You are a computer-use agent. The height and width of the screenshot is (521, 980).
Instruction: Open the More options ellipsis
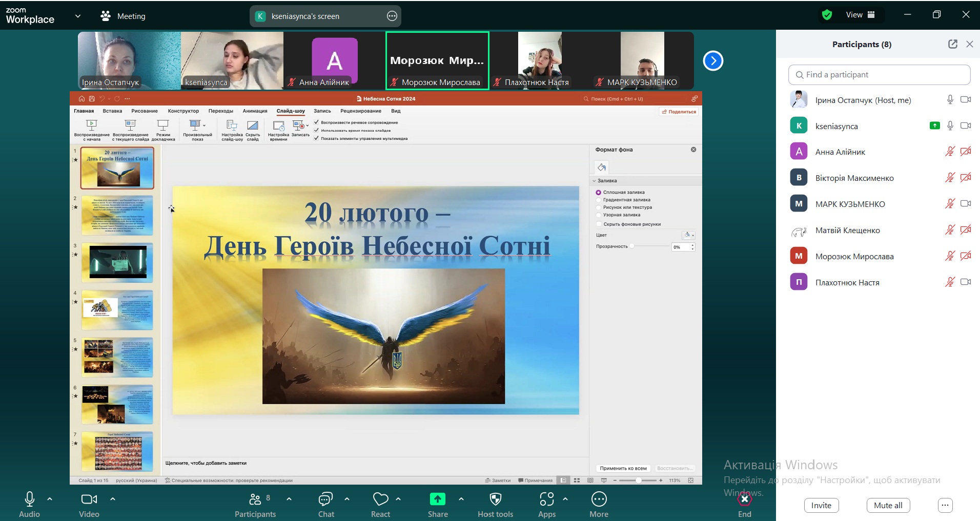(x=599, y=504)
